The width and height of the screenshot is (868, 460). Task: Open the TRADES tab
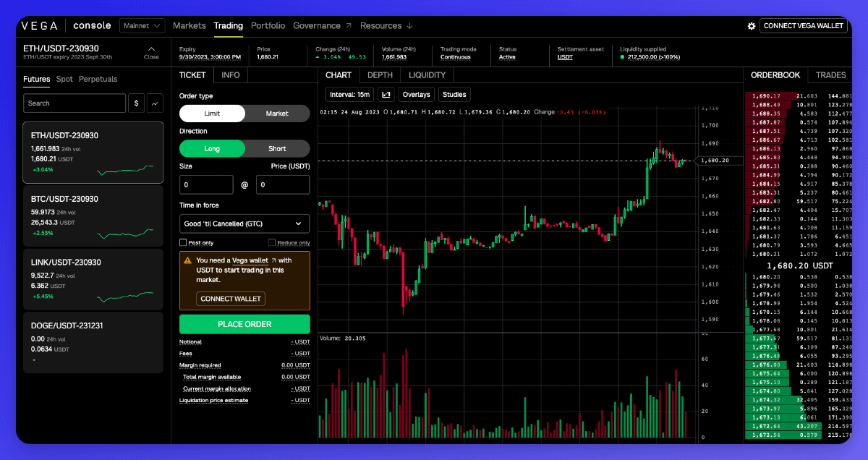pyautogui.click(x=830, y=75)
